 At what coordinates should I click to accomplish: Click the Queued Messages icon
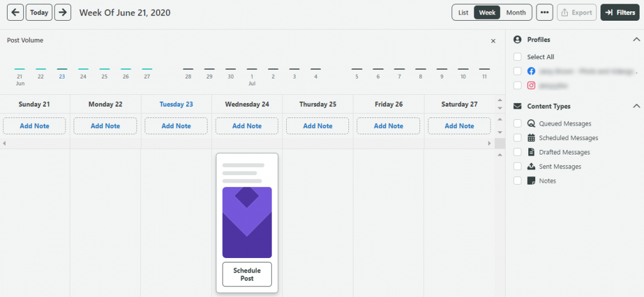[x=531, y=124]
